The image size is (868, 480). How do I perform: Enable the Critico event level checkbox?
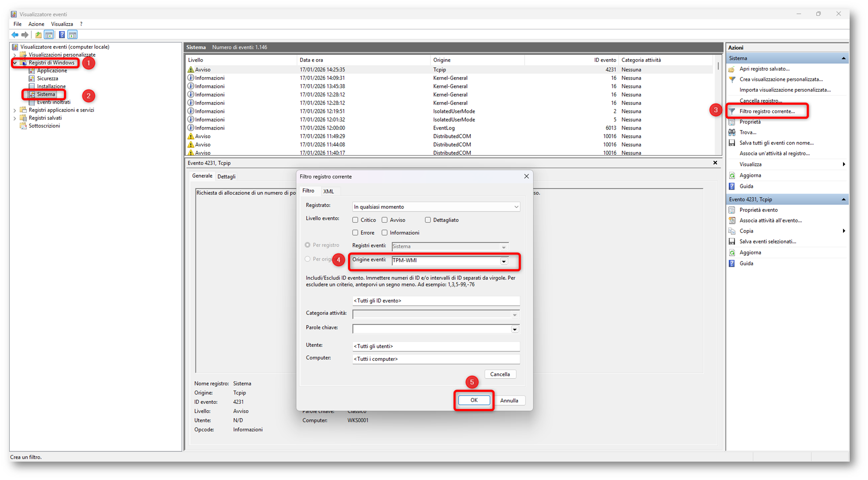point(355,220)
